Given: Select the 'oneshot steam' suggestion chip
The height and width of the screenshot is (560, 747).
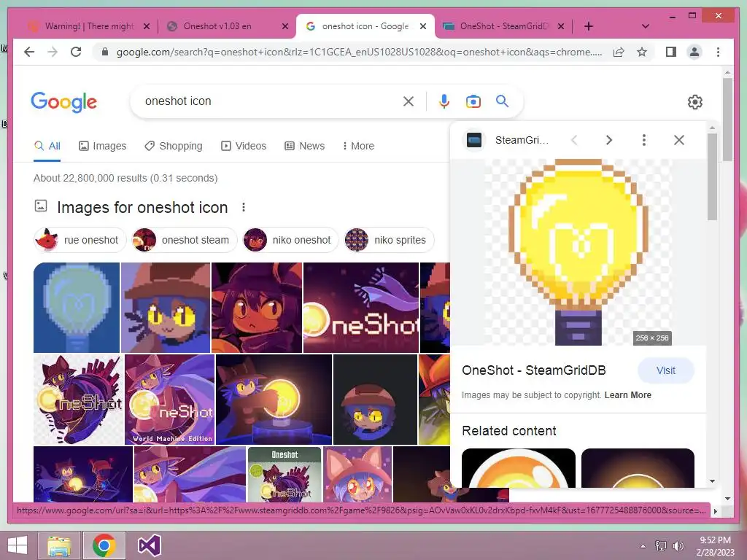Looking at the screenshot, I should pos(185,240).
